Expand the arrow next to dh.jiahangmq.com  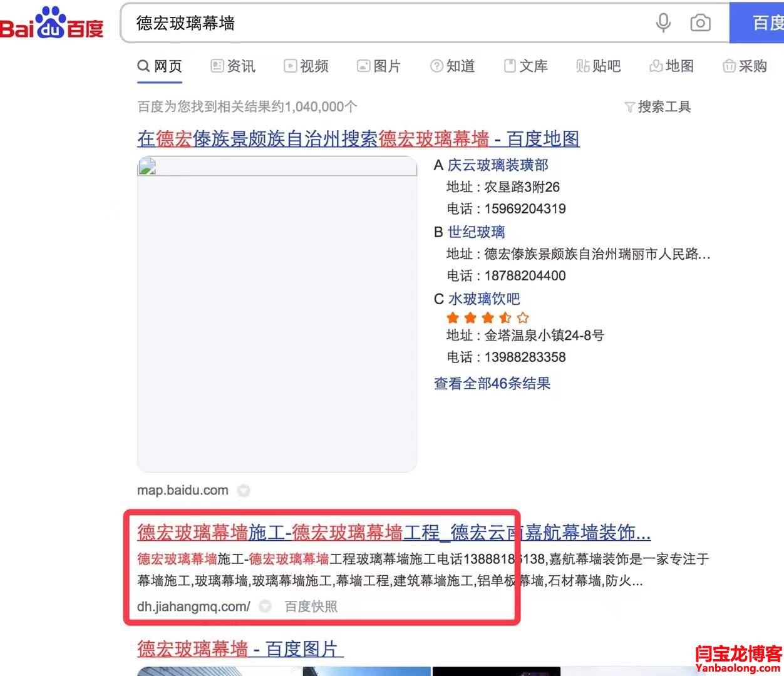(x=266, y=607)
